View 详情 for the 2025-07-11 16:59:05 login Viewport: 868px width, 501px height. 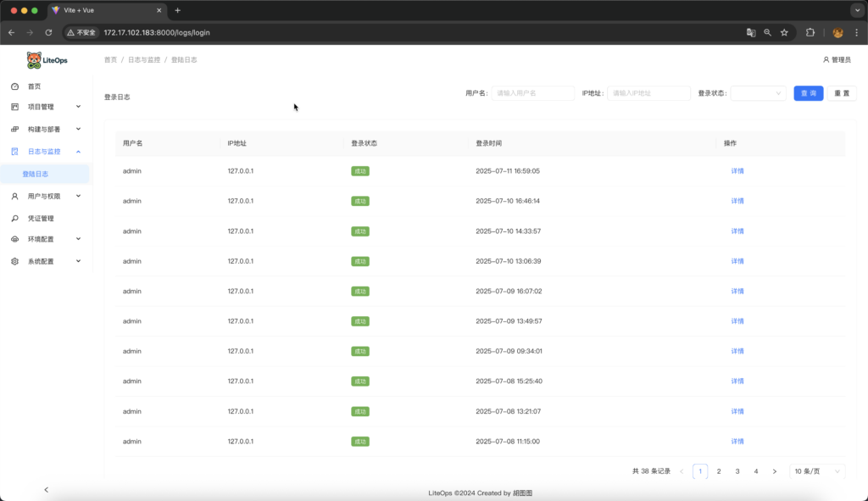coord(737,171)
